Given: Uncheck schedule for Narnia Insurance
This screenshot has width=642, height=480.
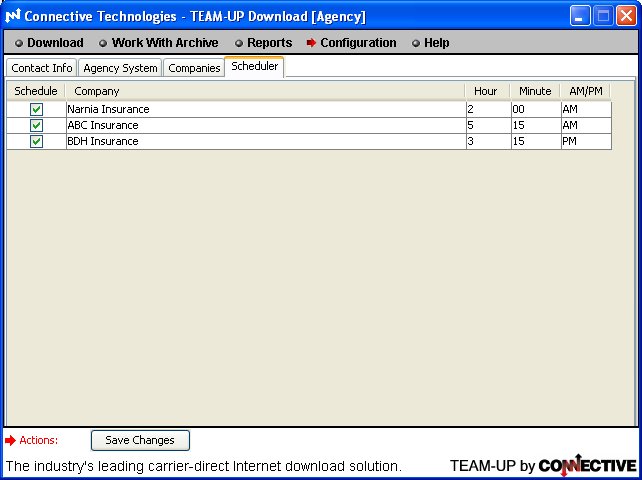Looking at the screenshot, I should click(37, 110).
